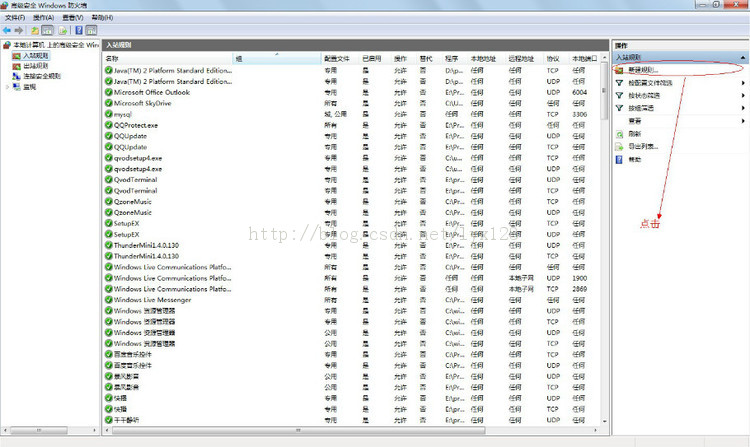
Task: Click the 入站规则 tree node icon
Action: [17, 56]
